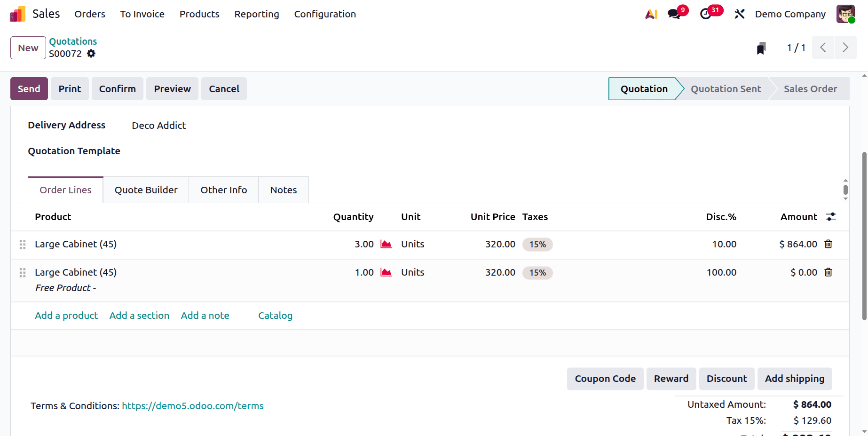Image resolution: width=868 pixels, height=436 pixels.
Task: Open the Notes tab
Action: 283,190
